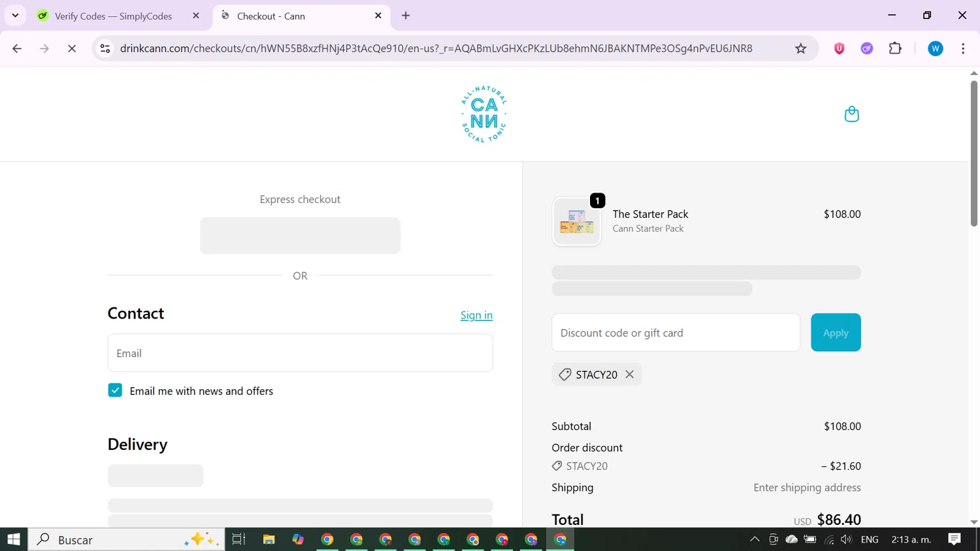Open File Explorer from taskbar
Screen dimensions: 980x551
(269, 539)
